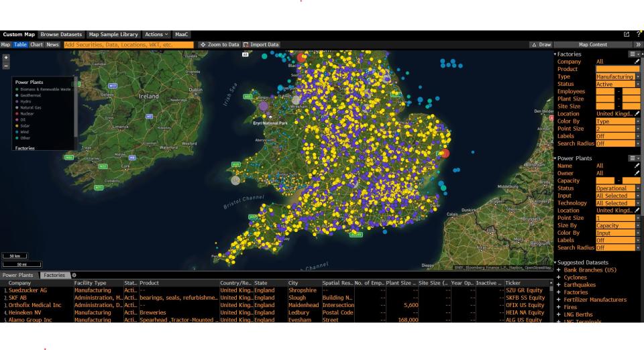Screen dimensions: 644x350
Task: Open the Power Plants Size By dropdown
Action: [x=618, y=226]
